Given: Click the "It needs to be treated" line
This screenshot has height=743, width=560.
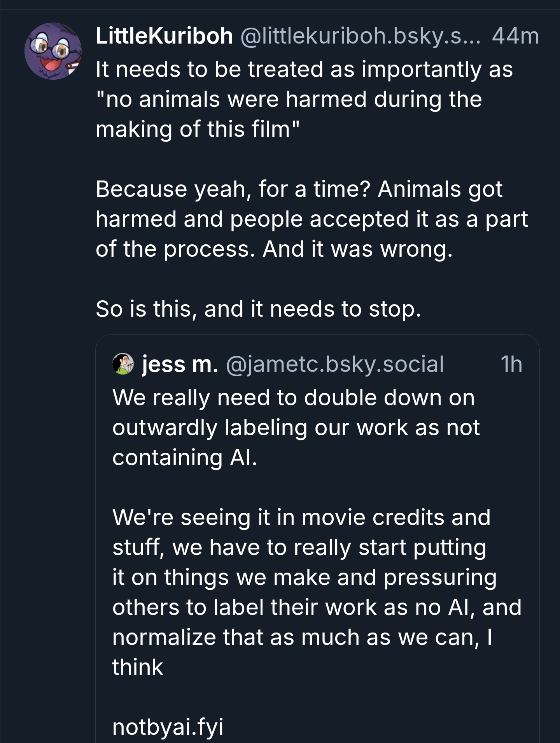Looking at the screenshot, I should [x=304, y=70].
